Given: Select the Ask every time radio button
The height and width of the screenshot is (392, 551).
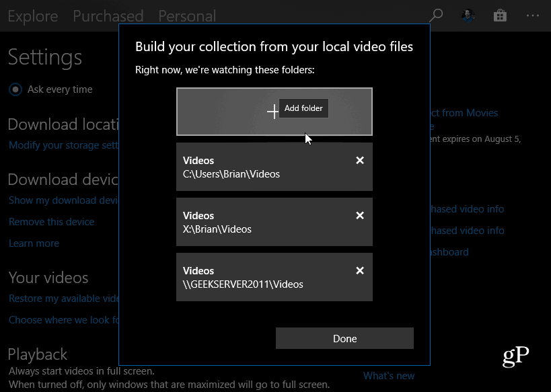Looking at the screenshot, I should click(x=15, y=89).
